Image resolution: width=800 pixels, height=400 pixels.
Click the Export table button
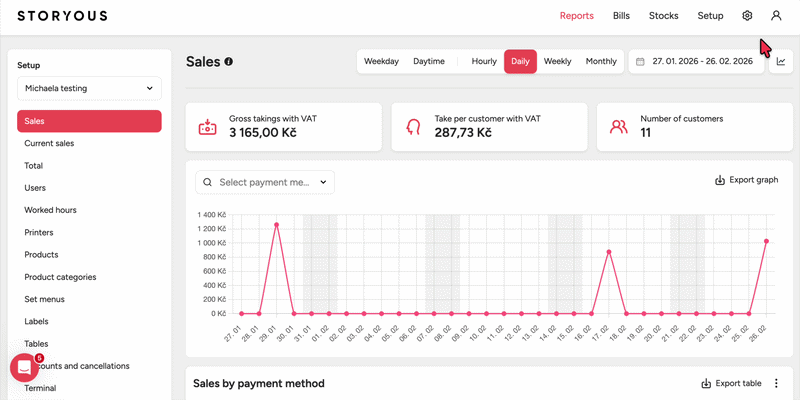click(x=731, y=383)
